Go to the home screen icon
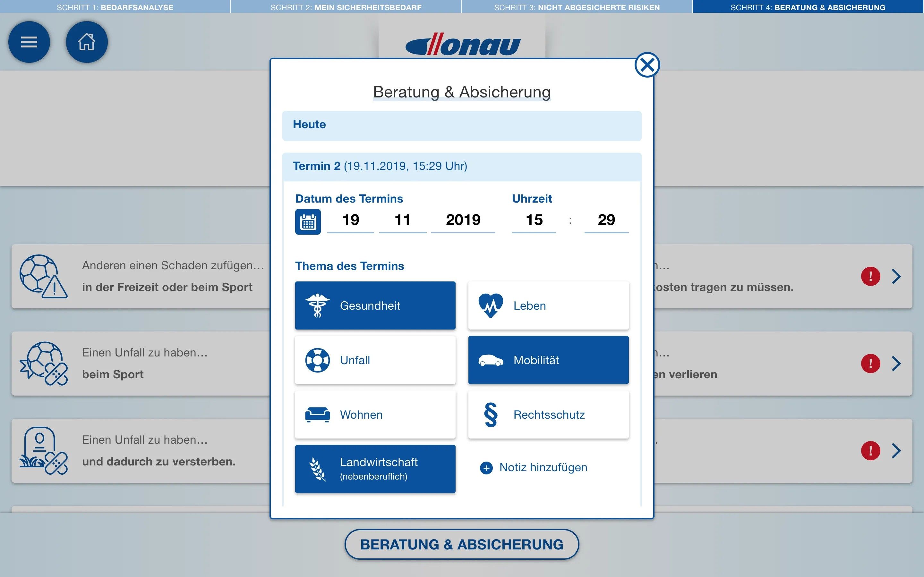 click(87, 42)
